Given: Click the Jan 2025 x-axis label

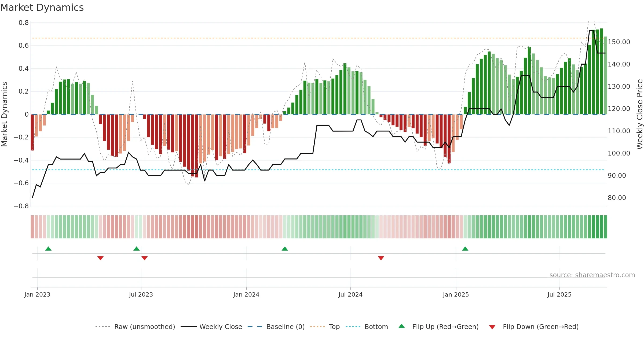Looking at the screenshot, I should pyautogui.click(x=456, y=294).
